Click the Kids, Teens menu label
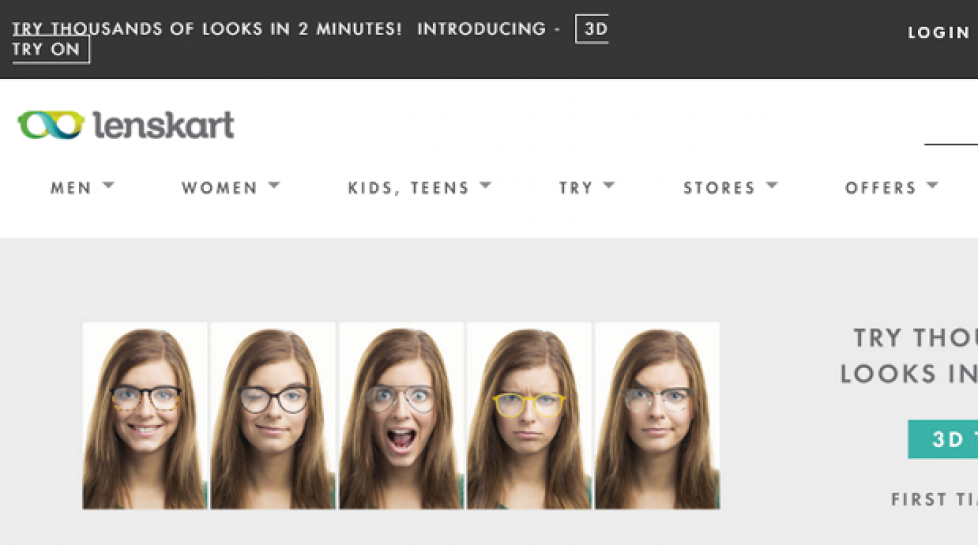 (408, 188)
